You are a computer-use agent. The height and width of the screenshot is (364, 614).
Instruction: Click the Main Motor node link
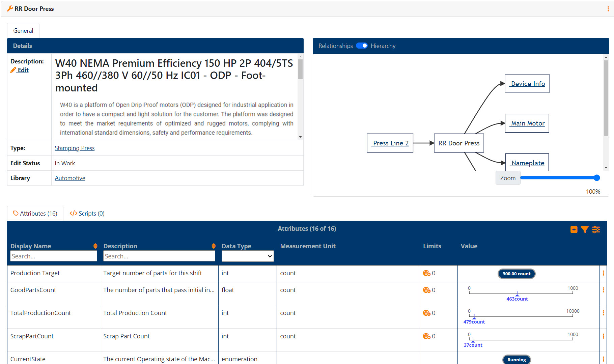click(x=527, y=123)
